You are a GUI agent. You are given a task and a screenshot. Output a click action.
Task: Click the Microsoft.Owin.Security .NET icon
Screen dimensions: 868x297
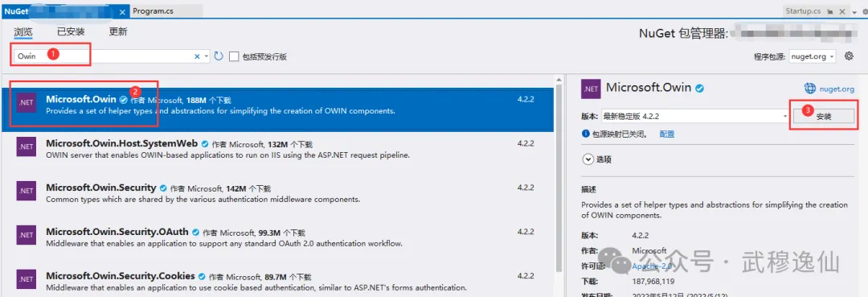click(x=26, y=191)
